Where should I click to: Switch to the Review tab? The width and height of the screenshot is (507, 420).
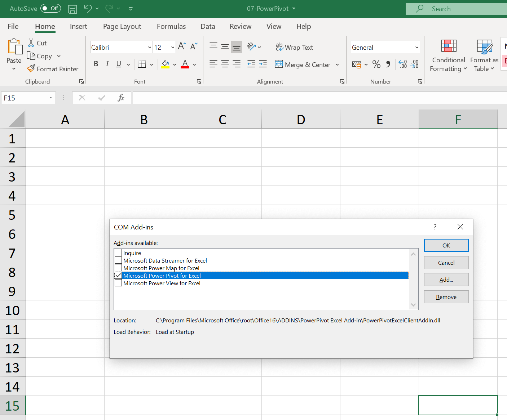(x=241, y=26)
